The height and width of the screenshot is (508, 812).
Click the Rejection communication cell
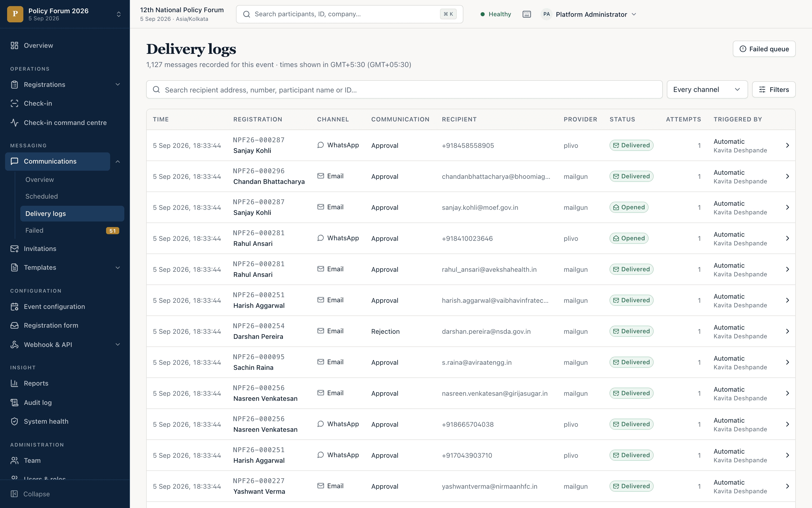(x=385, y=331)
